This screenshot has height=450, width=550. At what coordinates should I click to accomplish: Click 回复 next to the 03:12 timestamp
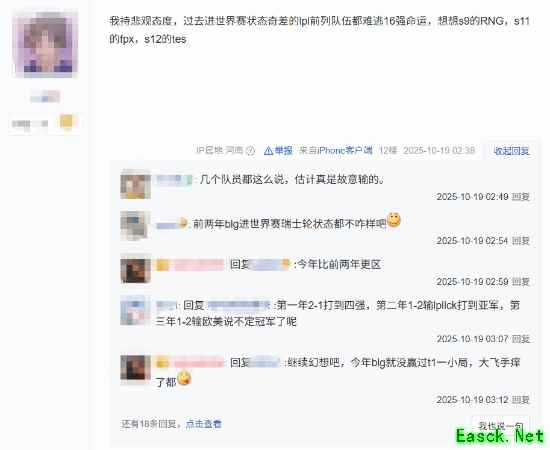coord(521,400)
